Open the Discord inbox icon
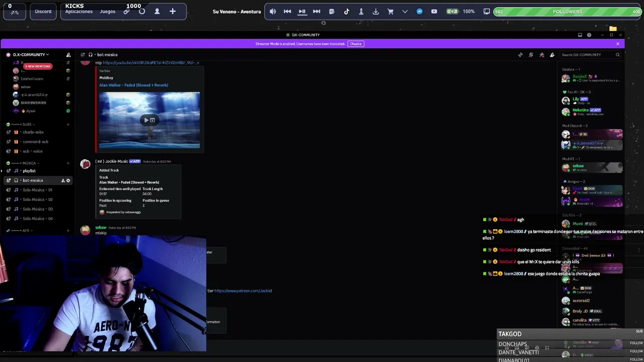Image resolution: width=644 pixels, height=362 pixels. pos(580,35)
